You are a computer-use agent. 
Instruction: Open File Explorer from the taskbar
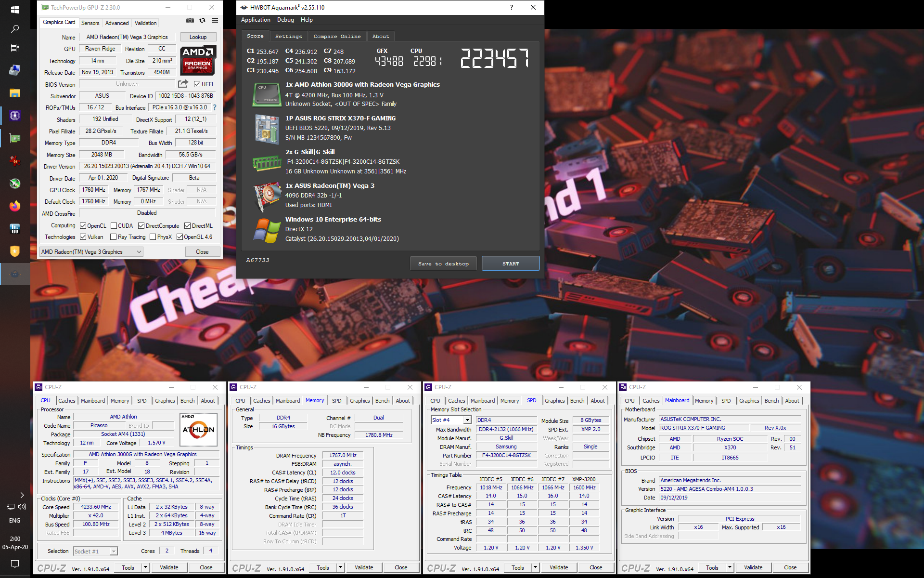[x=15, y=93]
